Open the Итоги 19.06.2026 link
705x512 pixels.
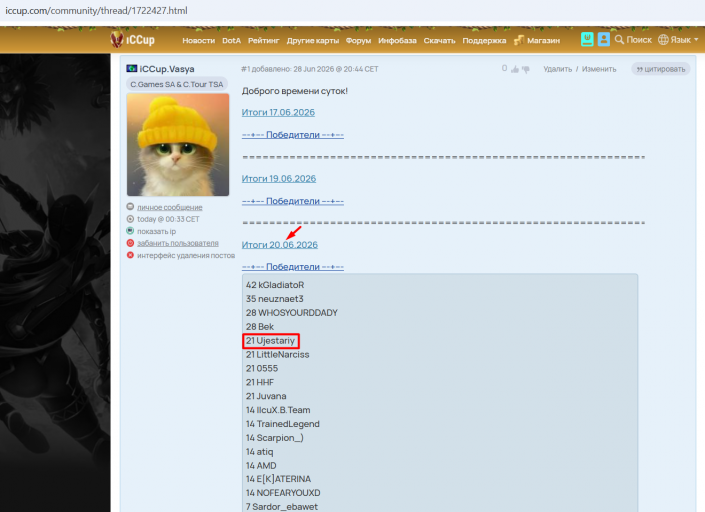point(279,178)
